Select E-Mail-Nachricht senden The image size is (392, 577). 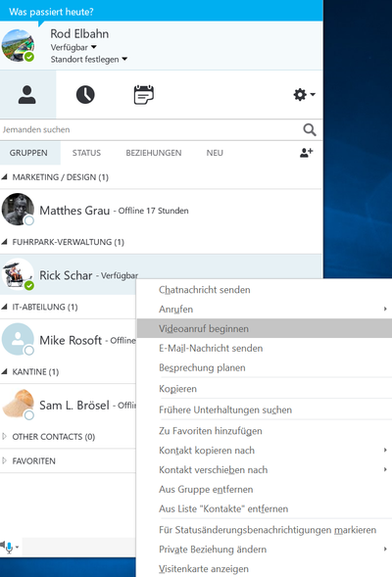264,348
